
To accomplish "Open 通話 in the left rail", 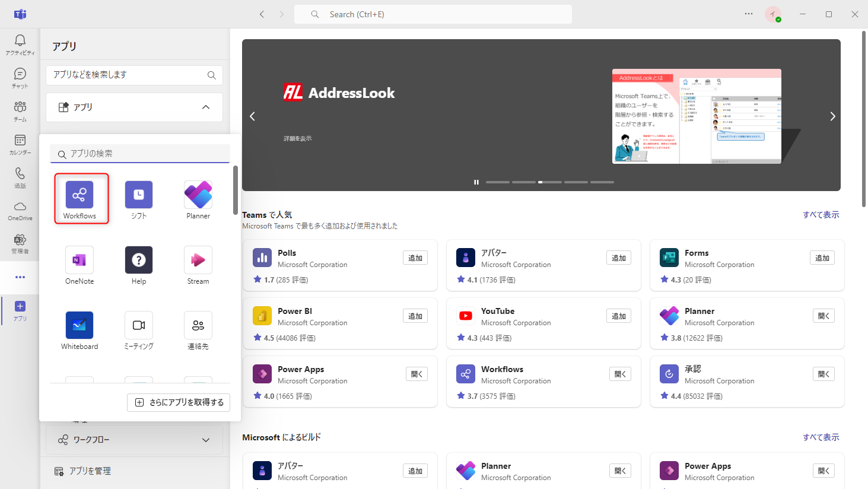I will tap(20, 177).
